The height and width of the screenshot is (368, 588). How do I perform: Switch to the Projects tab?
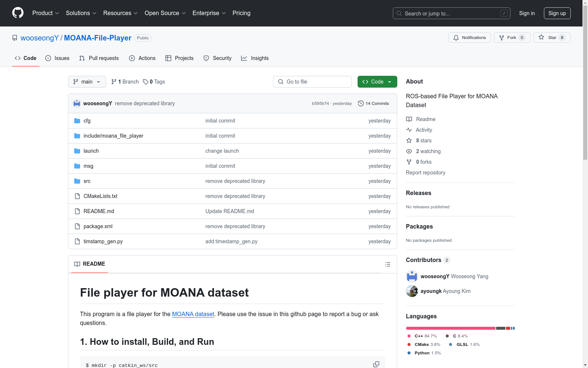[x=179, y=58]
